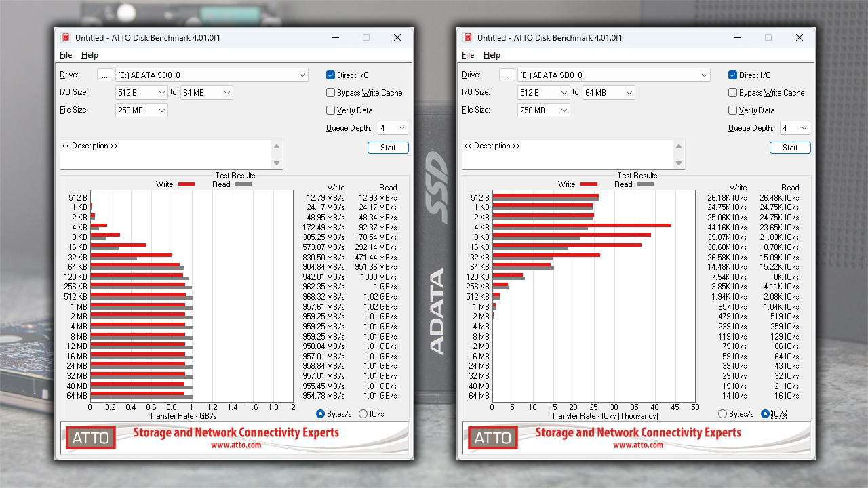Toggle Direct I/O in the right window
Screen dimensions: 868x488
pos(733,75)
